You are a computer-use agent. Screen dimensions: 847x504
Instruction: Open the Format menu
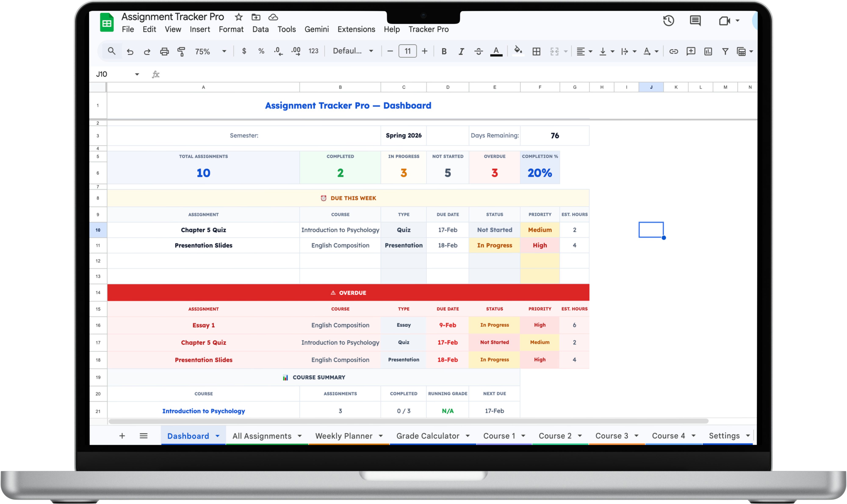231,29
